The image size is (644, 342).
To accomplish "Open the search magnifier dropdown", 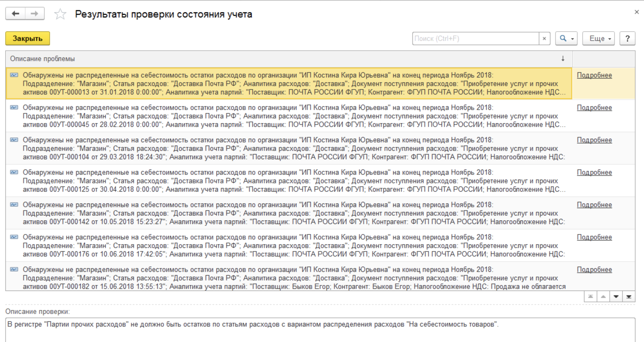I will coord(566,39).
